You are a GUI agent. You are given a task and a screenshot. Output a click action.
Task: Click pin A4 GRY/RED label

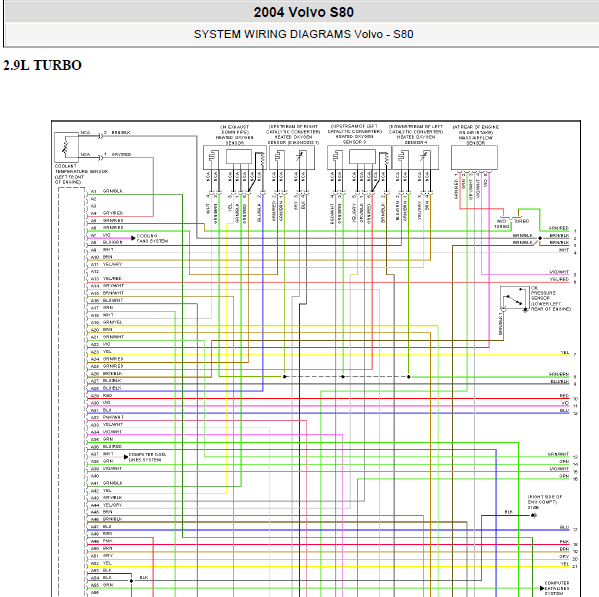[107, 213]
